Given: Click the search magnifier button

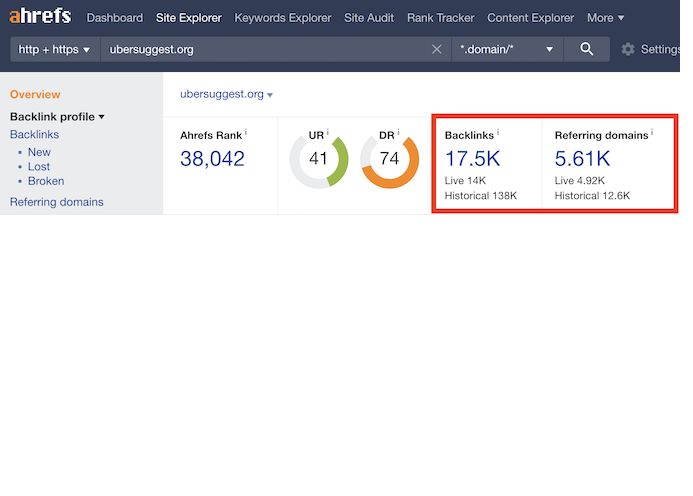Looking at the screenshot, I should pyautogui.click(x=586, y=49).
